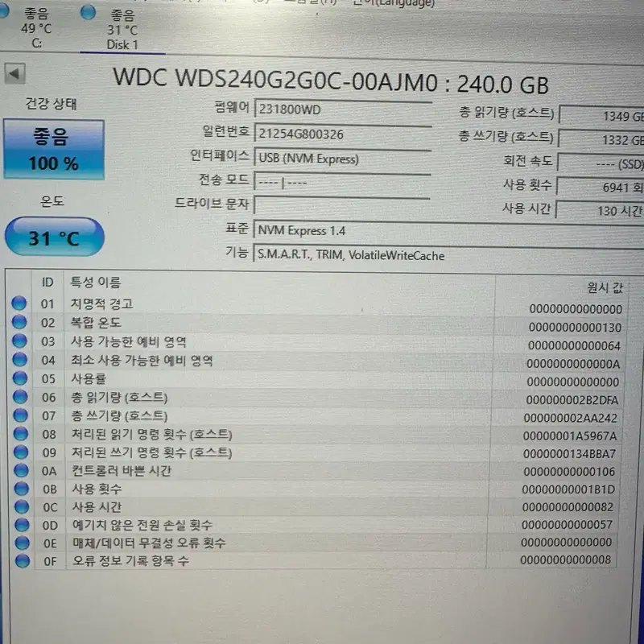Click status orb for 컨트롤러 바쁜 시간
644x644 pixels.
22,471
